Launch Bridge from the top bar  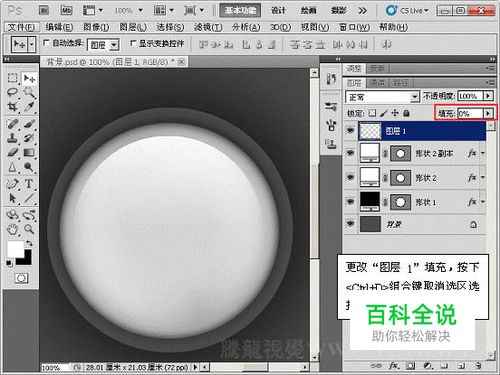(x=44, y=10)
